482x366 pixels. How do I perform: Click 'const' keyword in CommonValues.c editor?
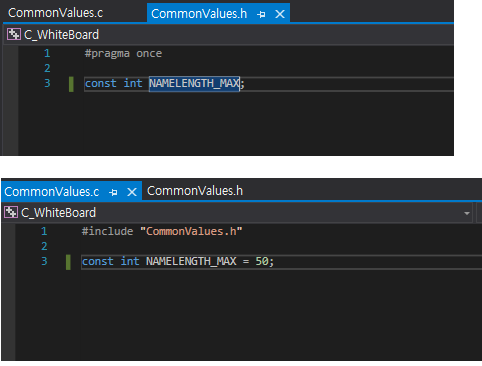pyautogui.click(x=98, y=261)
